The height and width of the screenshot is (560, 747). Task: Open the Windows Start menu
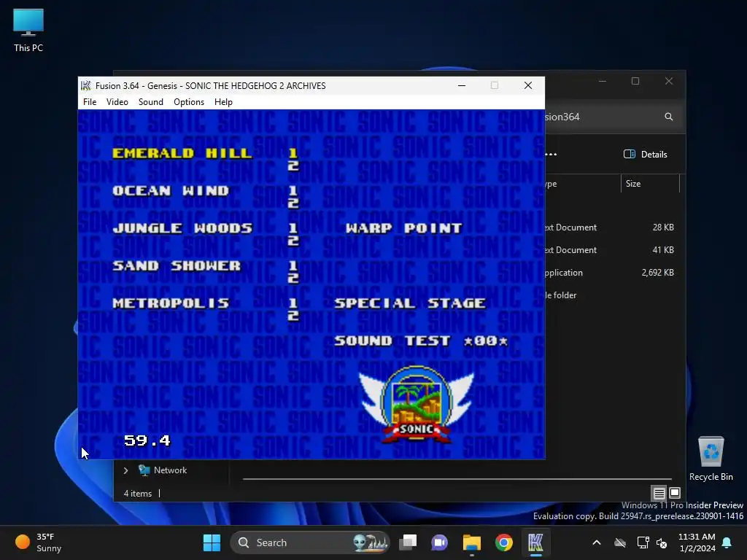pos(212,542)
